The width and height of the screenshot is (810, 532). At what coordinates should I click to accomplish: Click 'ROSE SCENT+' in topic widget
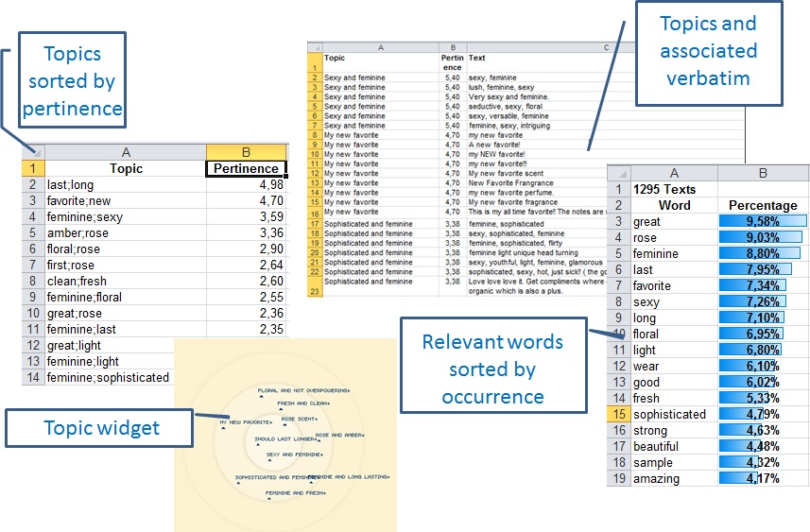tap(299, 419)
